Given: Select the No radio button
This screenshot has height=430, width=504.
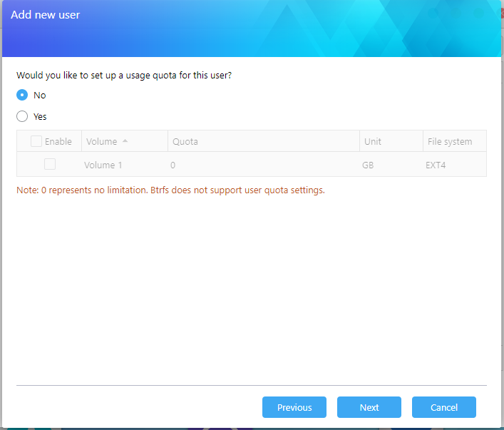Looking at the screenshot, I should [22, 95].
